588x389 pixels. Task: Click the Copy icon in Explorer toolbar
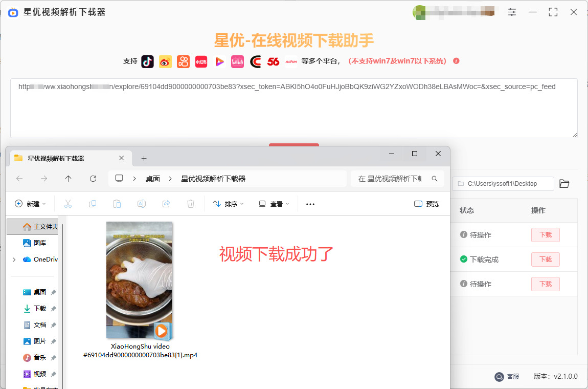(92, 204)
